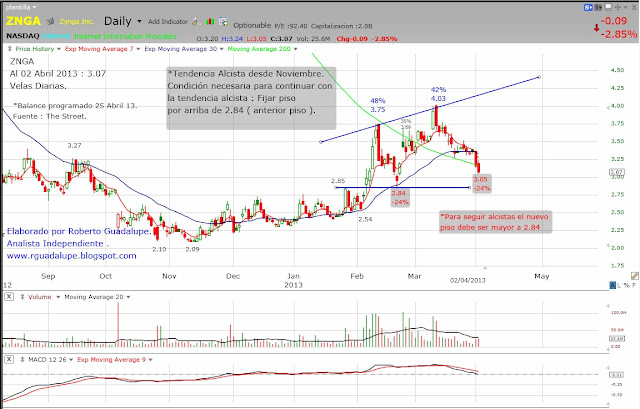This screenshot has height=409, width=640.
Task: Close the Volume pane with its X box
Action: (9, 296)
